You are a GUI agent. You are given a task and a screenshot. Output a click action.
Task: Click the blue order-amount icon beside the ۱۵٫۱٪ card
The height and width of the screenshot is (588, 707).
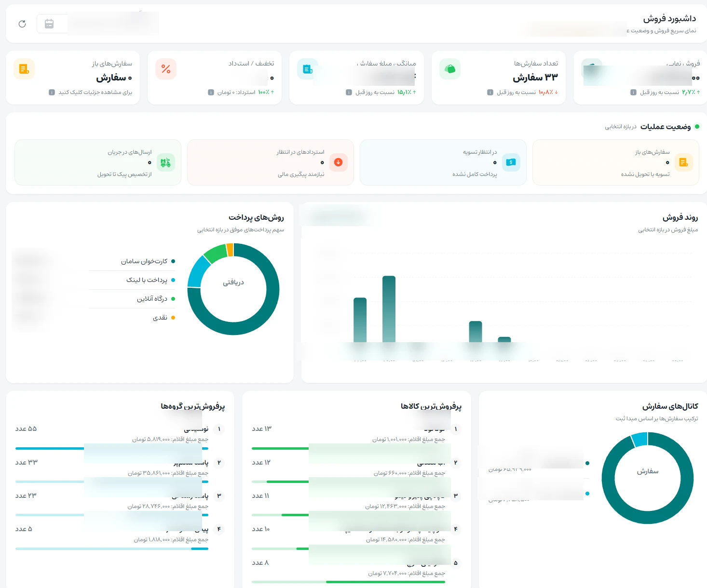pyautogui.click(x=308, y=69)
